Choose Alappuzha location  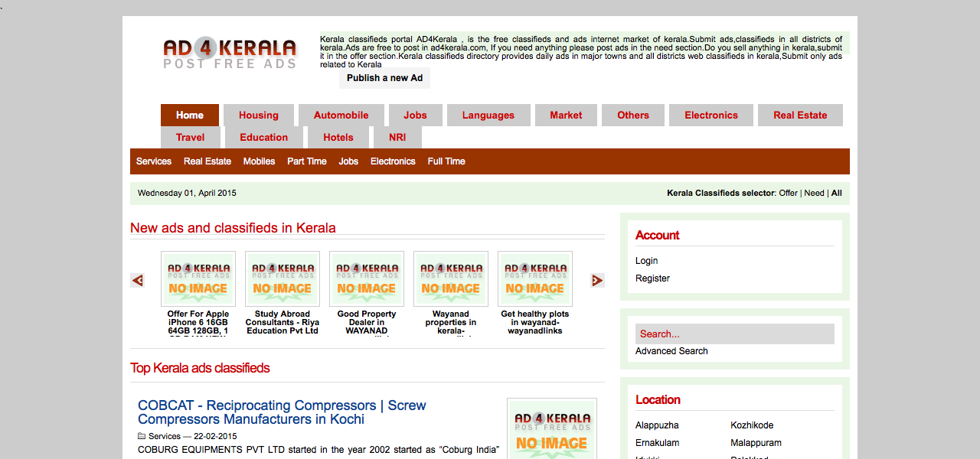tap(657, 425)
